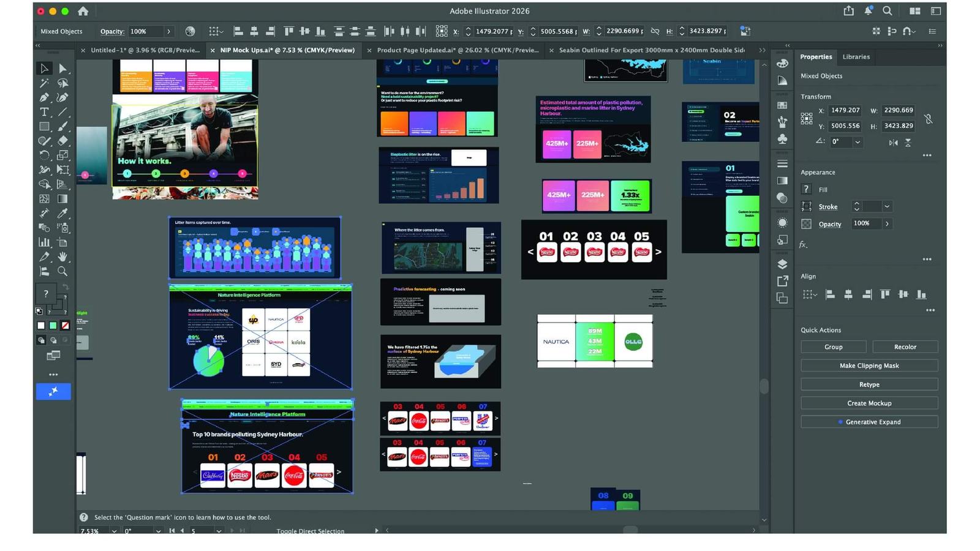This screenshot has height=551, width=980.
Task: Select the Rectangle tool
Action: pyautogui.click(x=44, y=127)
